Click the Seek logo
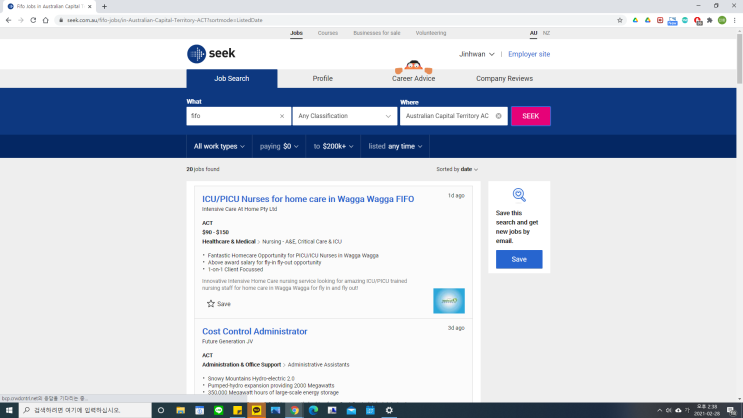Screen dimensions: 743x418 211,54
